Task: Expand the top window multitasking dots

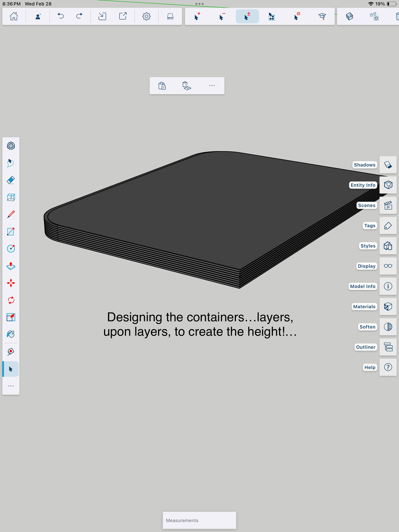Action: 199,4
